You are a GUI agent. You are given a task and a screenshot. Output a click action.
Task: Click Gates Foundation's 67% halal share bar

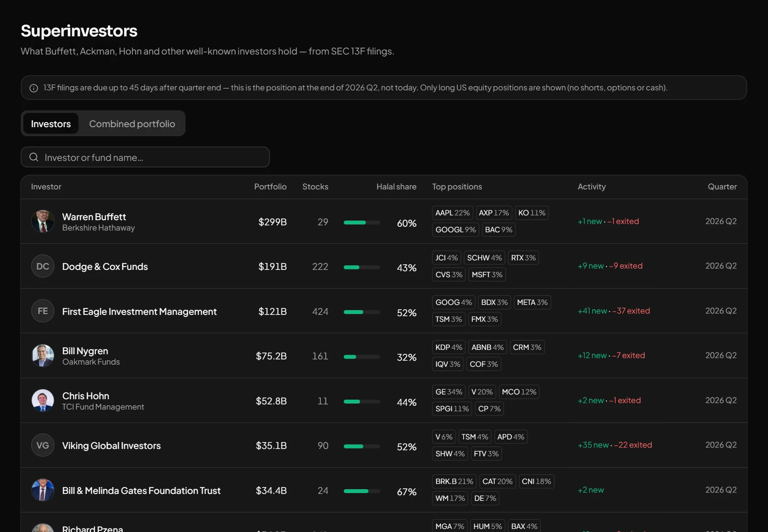click(362, 491)
